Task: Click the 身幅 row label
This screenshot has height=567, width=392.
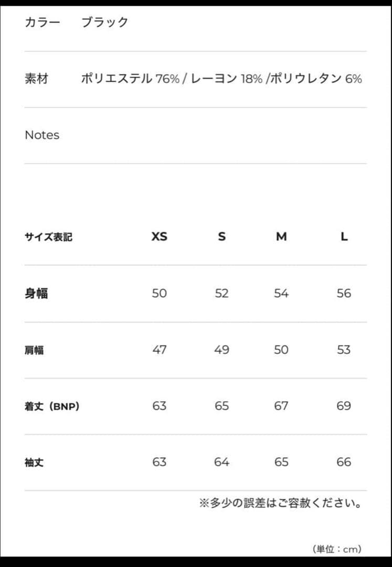Action: 36,293
